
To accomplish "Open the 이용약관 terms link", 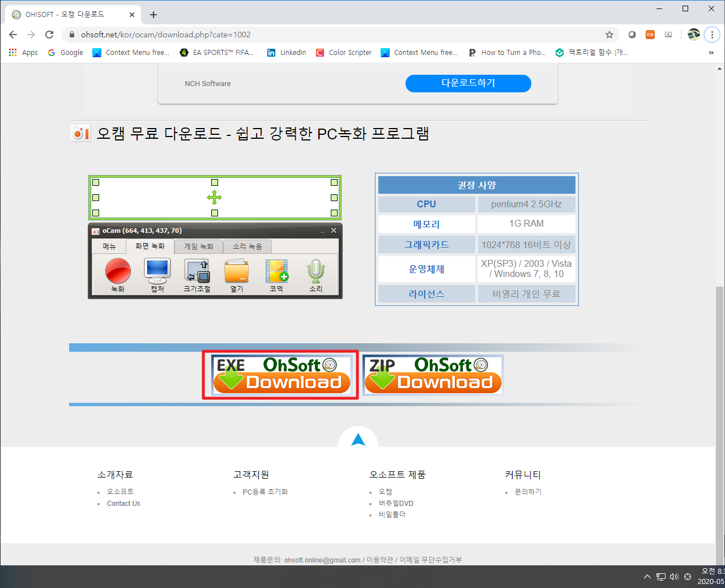I will click(x=379, y=560).
